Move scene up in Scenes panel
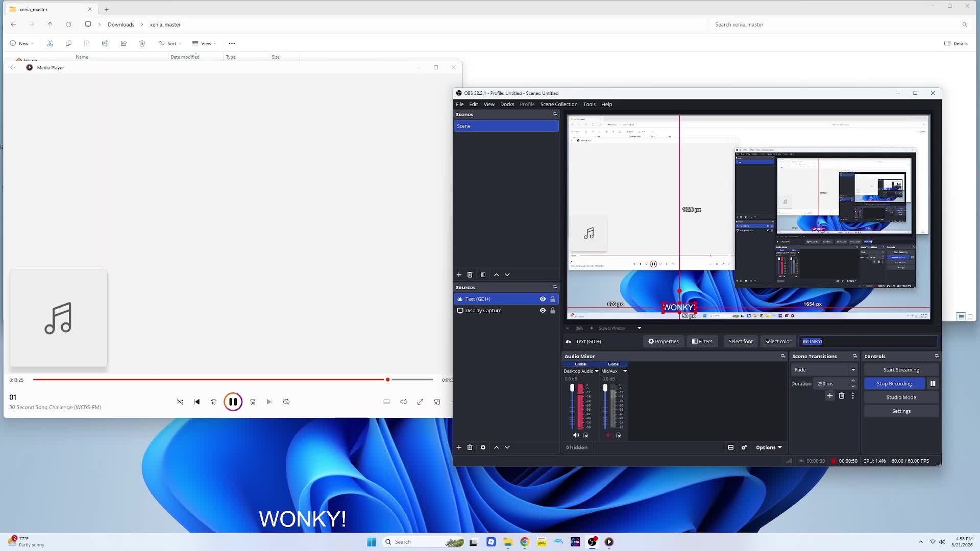Image resolution: width=980 pixels, height=551 pixels. [496, 274]
